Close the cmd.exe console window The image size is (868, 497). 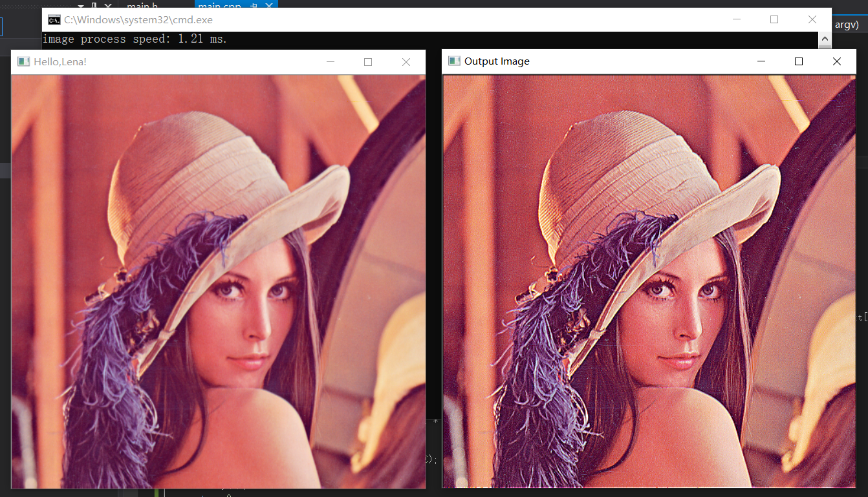click(x=812, y=19)
